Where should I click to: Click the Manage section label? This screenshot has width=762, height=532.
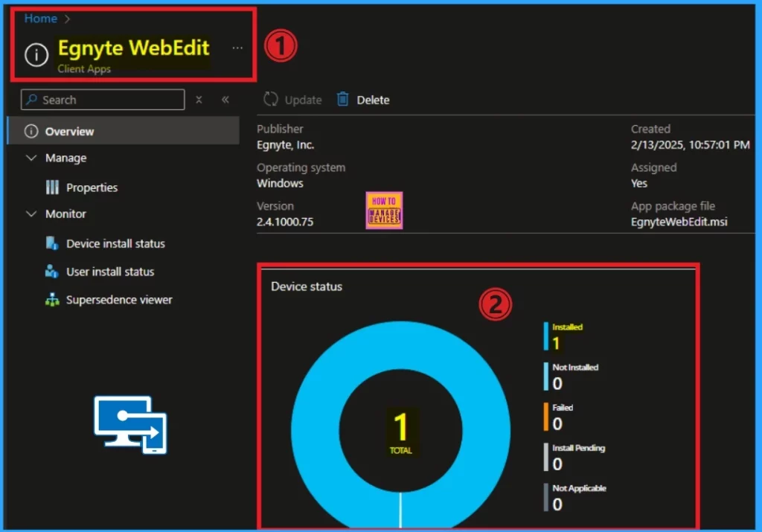coord(65,158)
